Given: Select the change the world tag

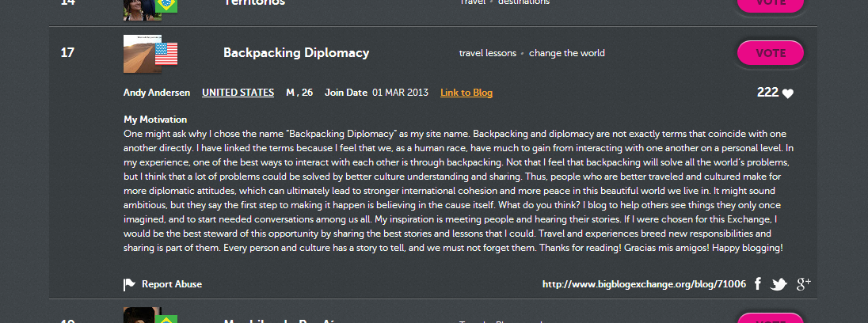Looking at the screenshot, I should point(566,53).
